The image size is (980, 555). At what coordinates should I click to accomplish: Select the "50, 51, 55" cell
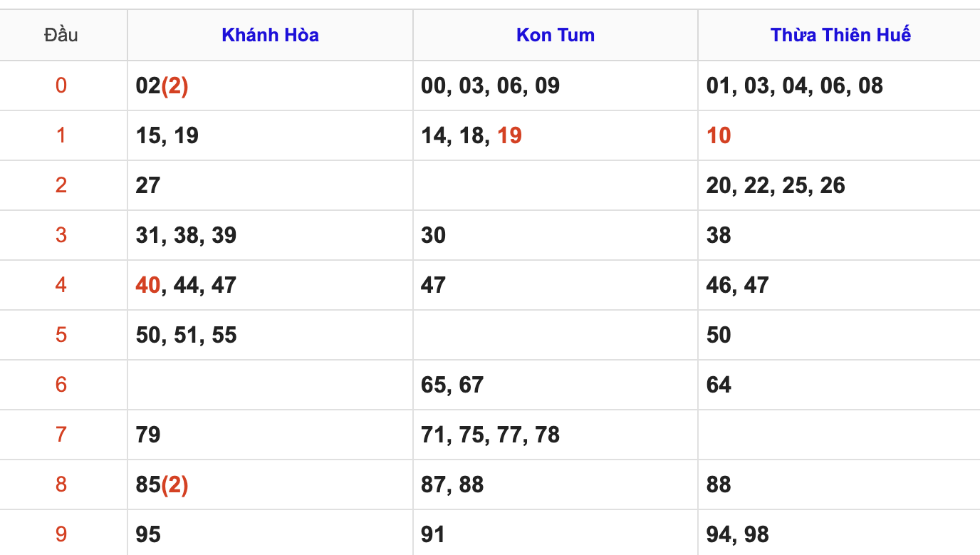point(186,335)
